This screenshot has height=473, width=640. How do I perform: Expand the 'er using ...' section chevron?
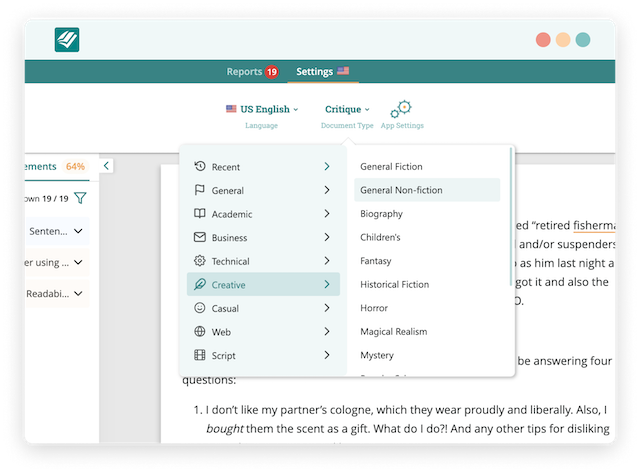[78, 262]
